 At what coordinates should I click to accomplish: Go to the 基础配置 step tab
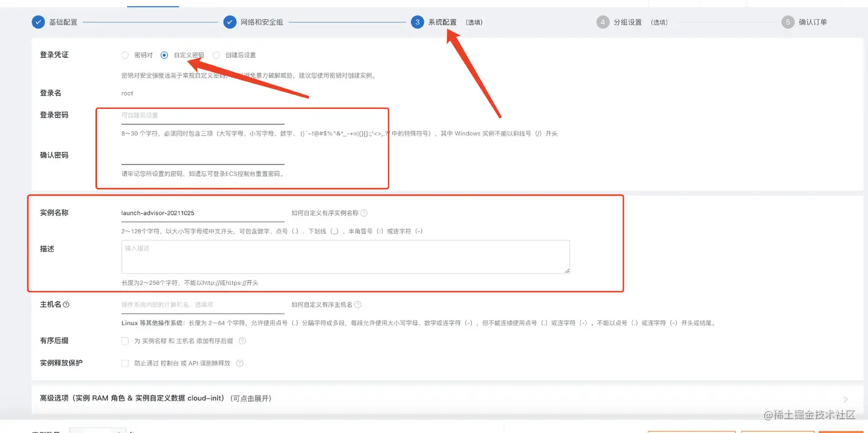(x=63, y=22)
